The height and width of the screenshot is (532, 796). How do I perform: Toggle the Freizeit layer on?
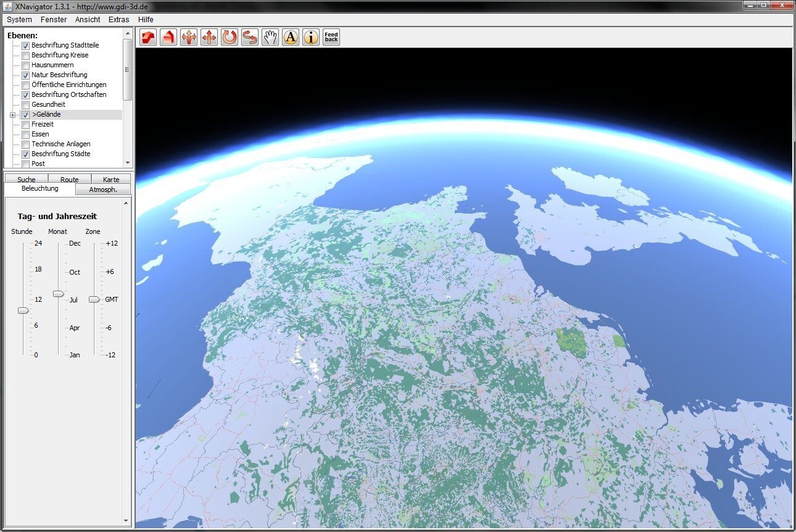coord(25,124)
